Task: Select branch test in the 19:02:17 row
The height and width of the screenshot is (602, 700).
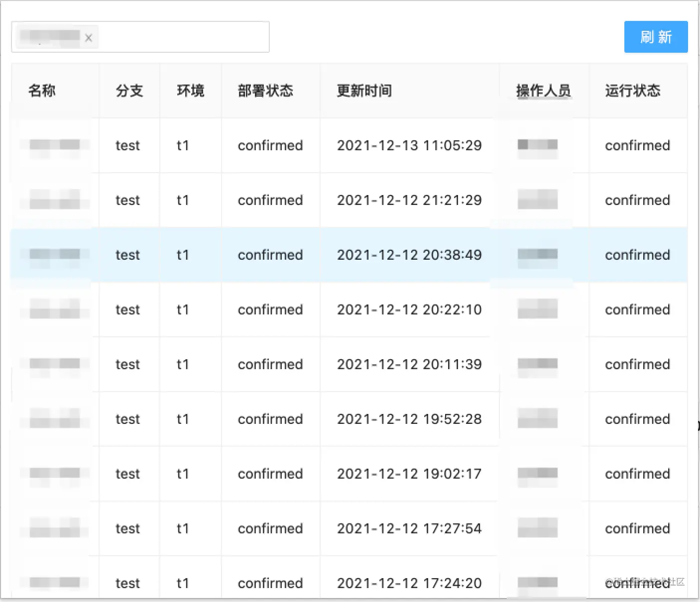Action: (127, 474)
